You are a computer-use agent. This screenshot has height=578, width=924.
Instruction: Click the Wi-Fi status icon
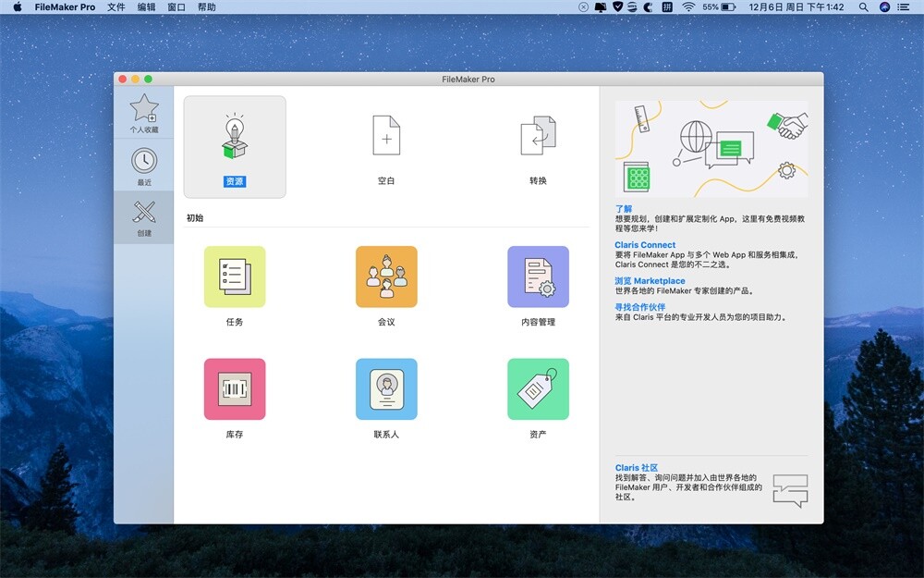tap(688, 7)
